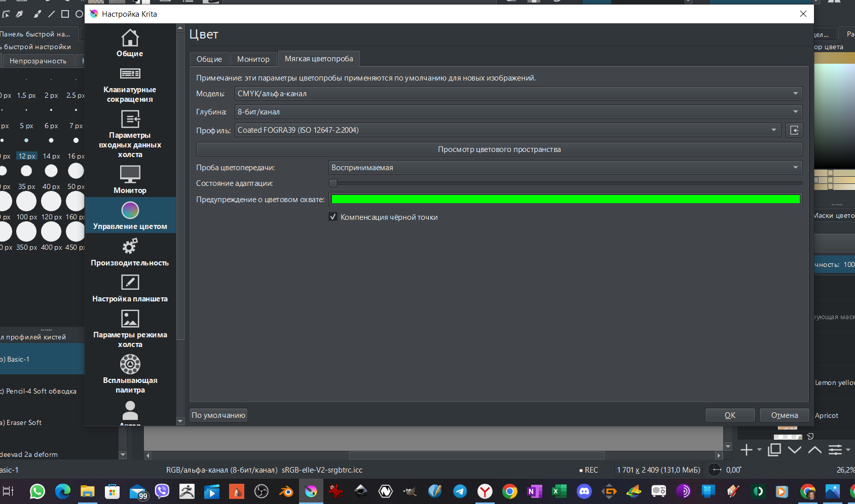Close the Настройка Krita dialog
The height and width of the screenshot is (504, 855).
click(803, 14)
